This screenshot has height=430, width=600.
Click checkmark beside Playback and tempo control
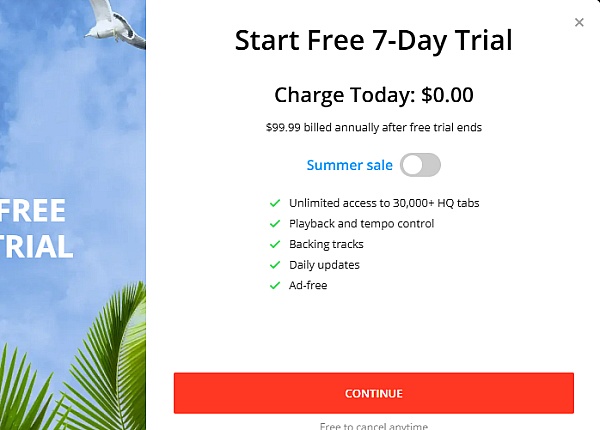274,224
